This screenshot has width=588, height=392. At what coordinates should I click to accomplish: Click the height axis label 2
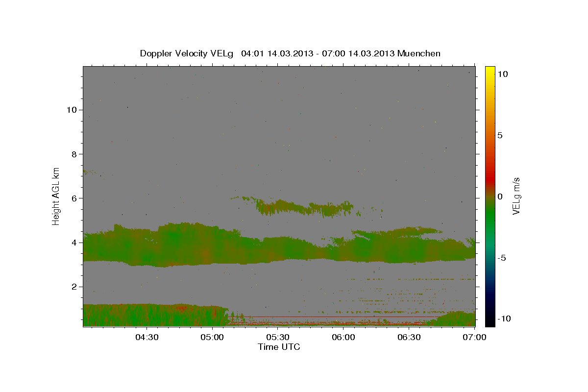pyautogui.click(x=73, y=287)
